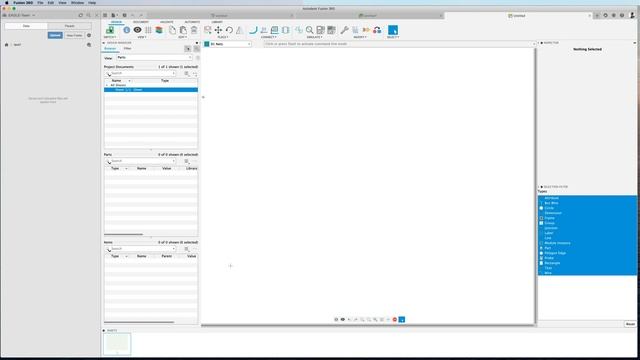Open the layer dropdown showing 91 Nets
The width and height of the screenshot is (640, 360).
tap(227, 44)
